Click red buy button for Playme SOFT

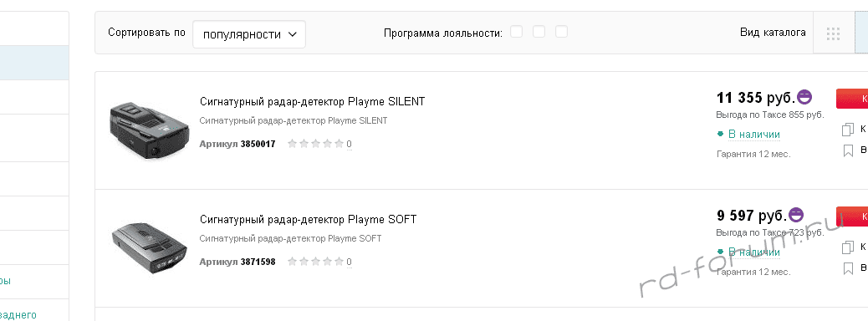[852, 217]
